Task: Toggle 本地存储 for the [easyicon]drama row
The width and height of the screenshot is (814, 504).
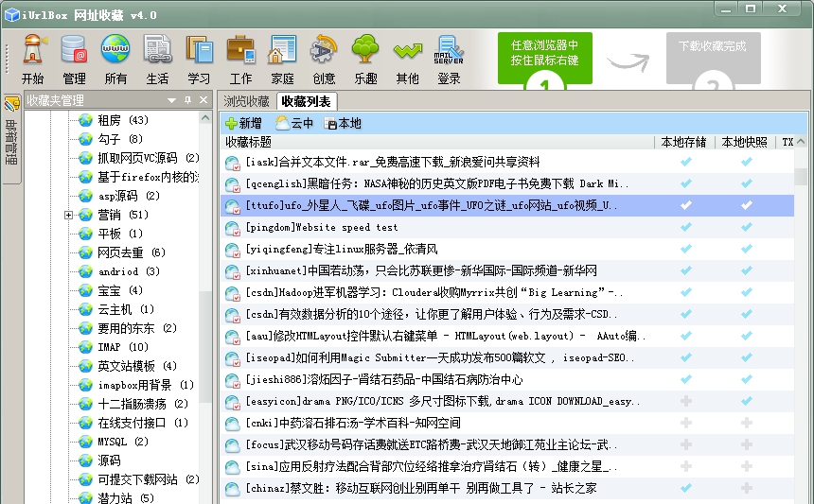Action: point(686,401)
